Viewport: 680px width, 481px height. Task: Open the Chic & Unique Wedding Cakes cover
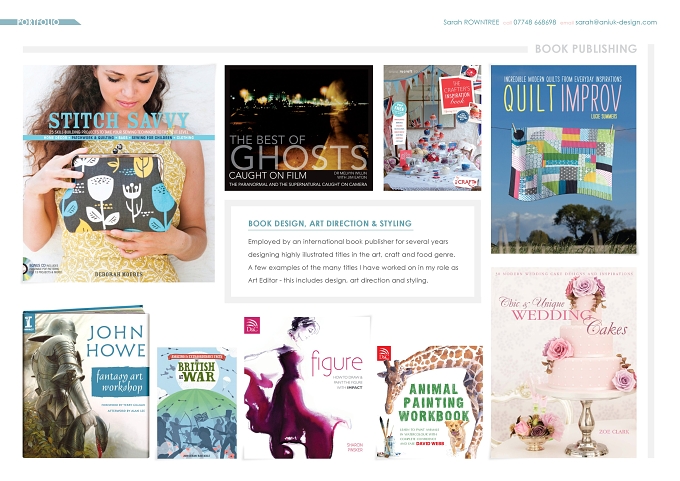point(564,363)
